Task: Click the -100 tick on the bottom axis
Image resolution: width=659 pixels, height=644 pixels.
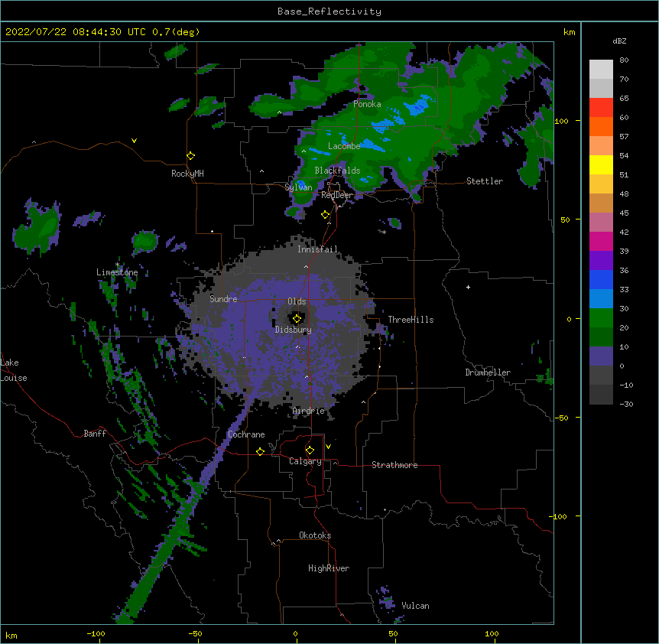Action: tap(96, 633)
